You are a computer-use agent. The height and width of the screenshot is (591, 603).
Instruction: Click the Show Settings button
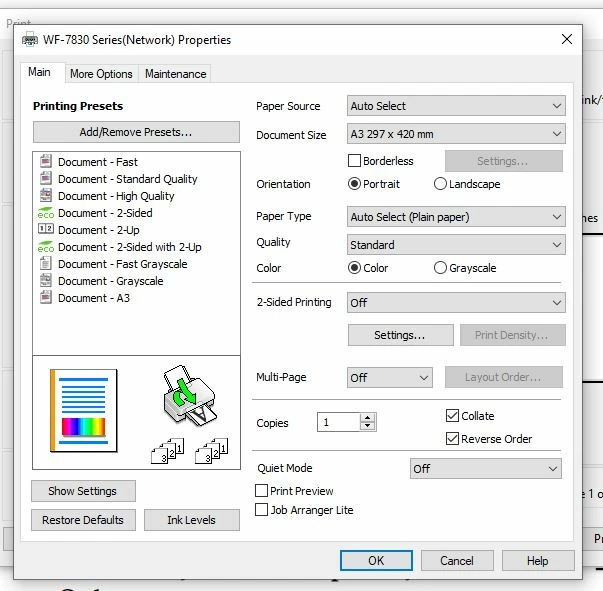(83, 491)
